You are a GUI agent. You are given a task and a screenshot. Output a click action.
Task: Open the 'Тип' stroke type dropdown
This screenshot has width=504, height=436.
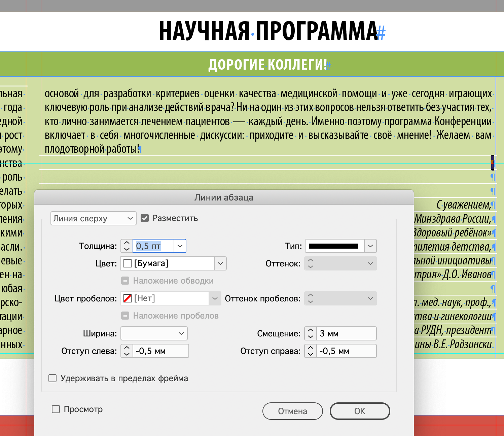370,246
